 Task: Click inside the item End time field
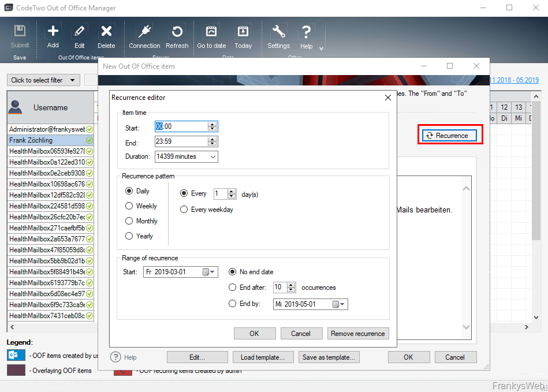(180, 141)
